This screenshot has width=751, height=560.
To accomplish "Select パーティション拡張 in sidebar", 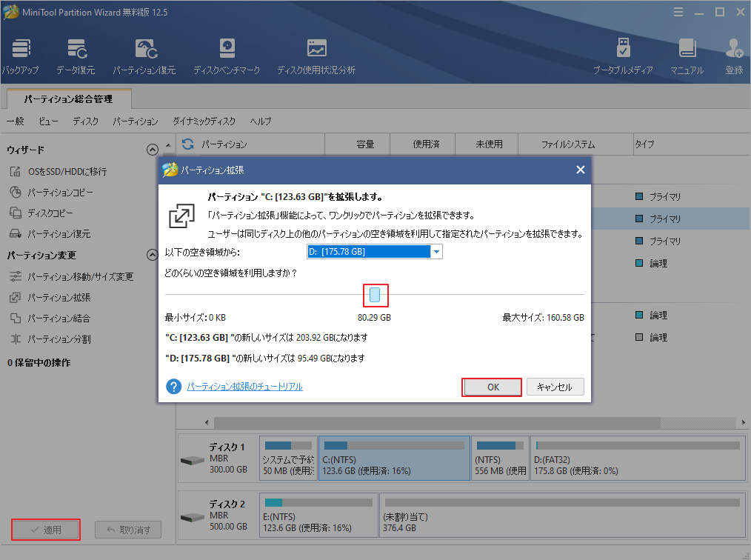I will click(50, 298).
